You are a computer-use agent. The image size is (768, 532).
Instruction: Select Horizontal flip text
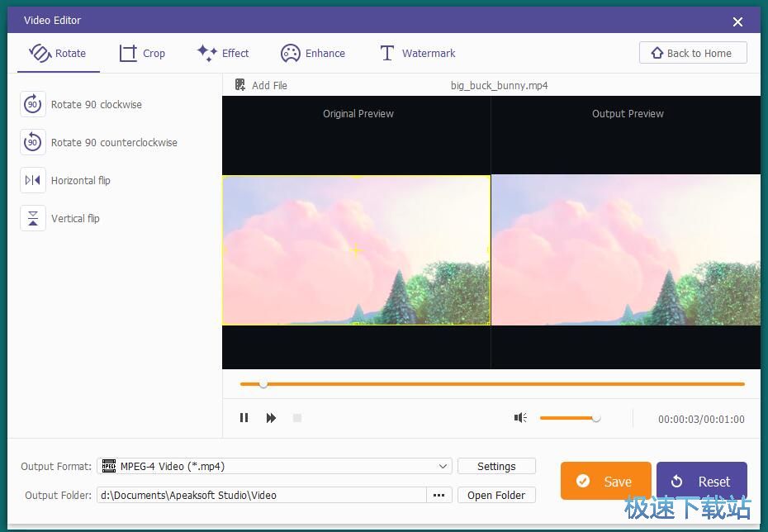[x=81, y=180]
